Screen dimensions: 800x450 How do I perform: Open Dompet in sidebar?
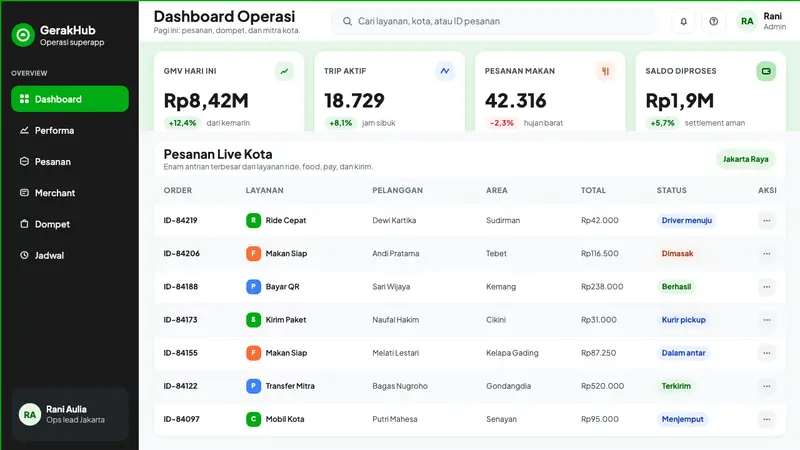click(x=70, y=224)
